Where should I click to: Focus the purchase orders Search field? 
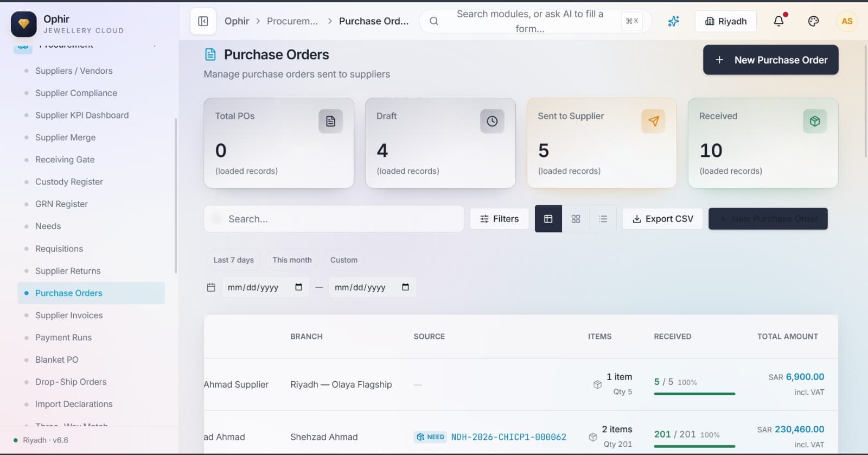click(x=334, y=219)
